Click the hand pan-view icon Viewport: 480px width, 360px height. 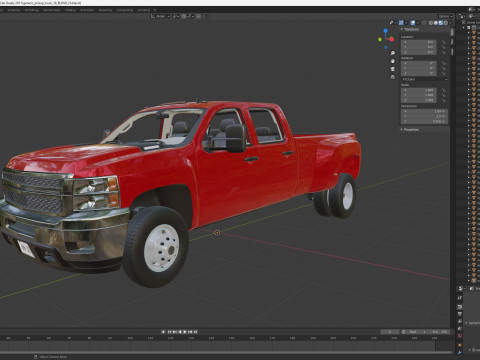393,61
